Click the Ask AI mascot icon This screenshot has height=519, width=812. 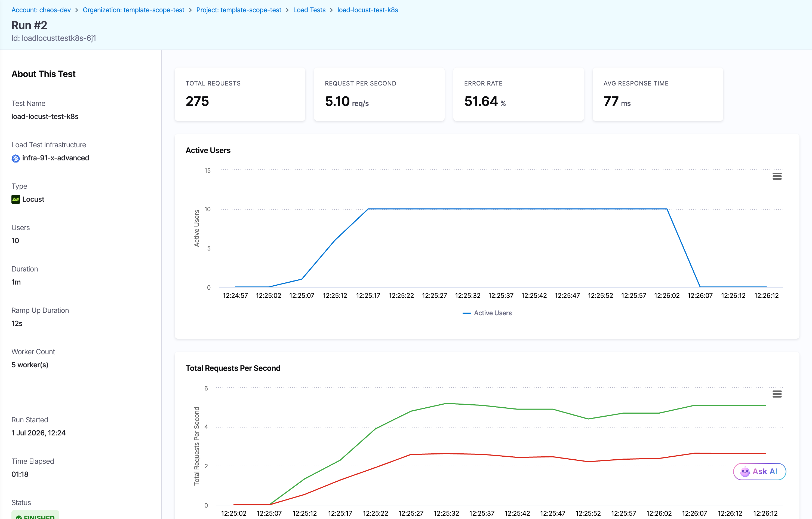click(745, 471)
